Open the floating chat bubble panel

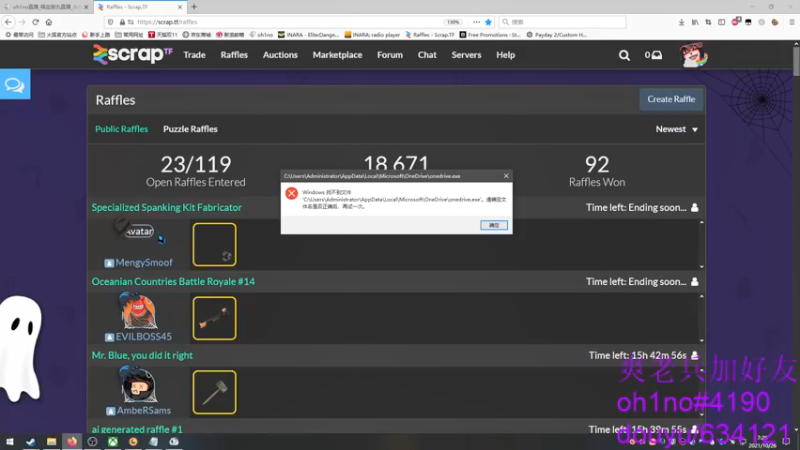point(15,84)
